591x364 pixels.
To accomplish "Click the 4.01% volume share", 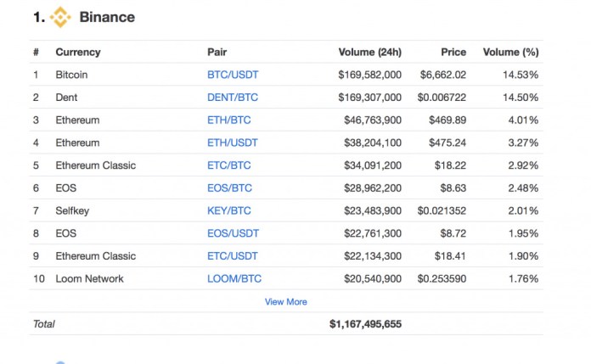I will click(523, 120).
